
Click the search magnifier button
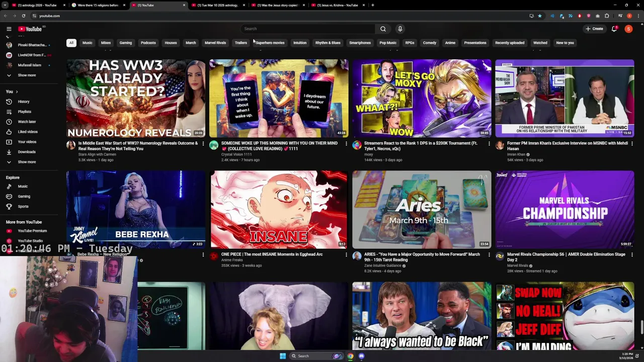pos(383,29)
